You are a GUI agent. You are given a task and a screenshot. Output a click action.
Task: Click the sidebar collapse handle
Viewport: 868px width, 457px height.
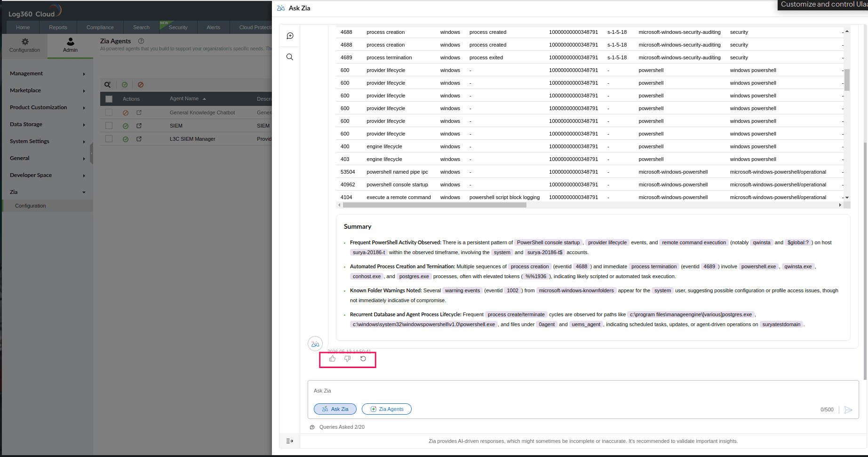(x=91, y=153)
